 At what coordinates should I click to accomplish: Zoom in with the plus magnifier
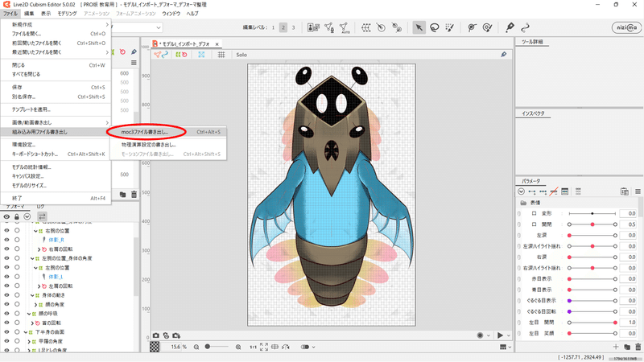238,347
